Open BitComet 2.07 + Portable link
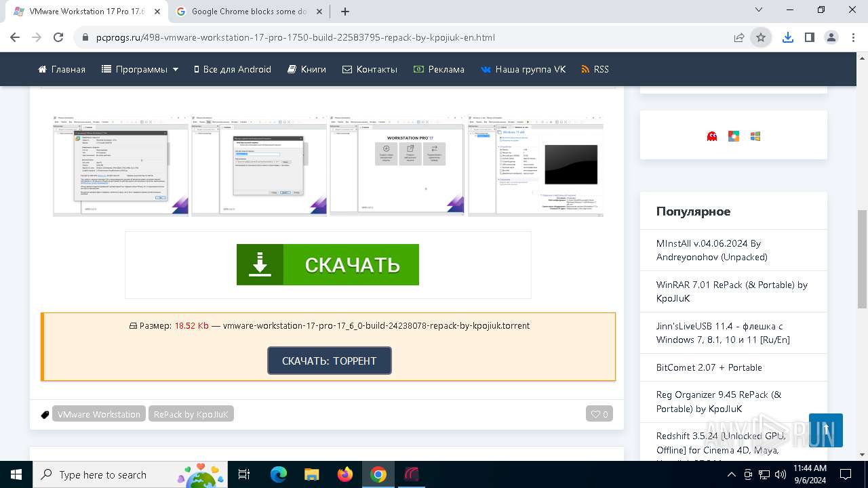This screenshot has height=488, width=868. [709, 367]
